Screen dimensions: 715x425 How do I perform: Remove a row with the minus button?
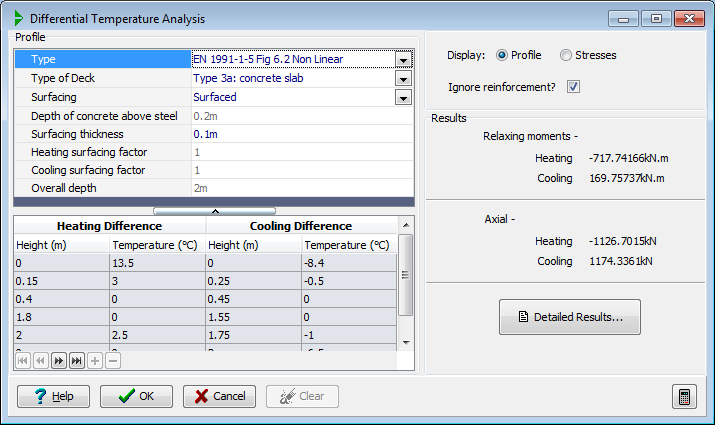pos(113,361)
